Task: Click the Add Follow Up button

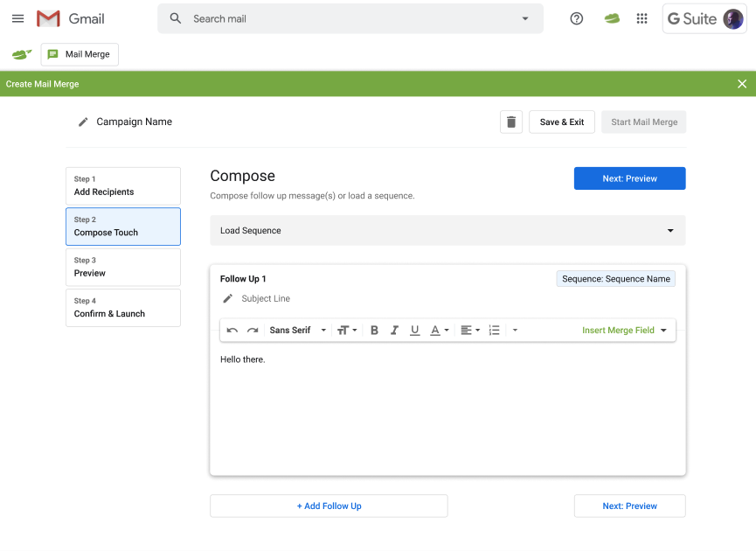Action: click(x=329, y=506)
